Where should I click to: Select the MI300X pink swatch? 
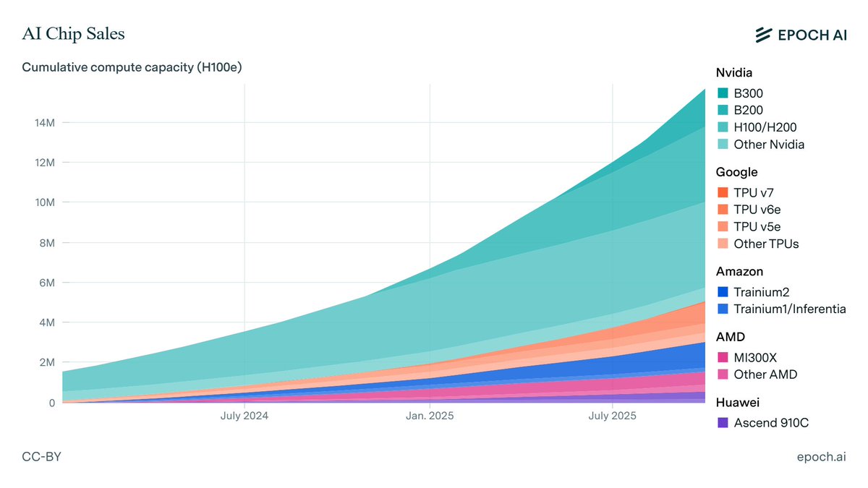point(722,357)
